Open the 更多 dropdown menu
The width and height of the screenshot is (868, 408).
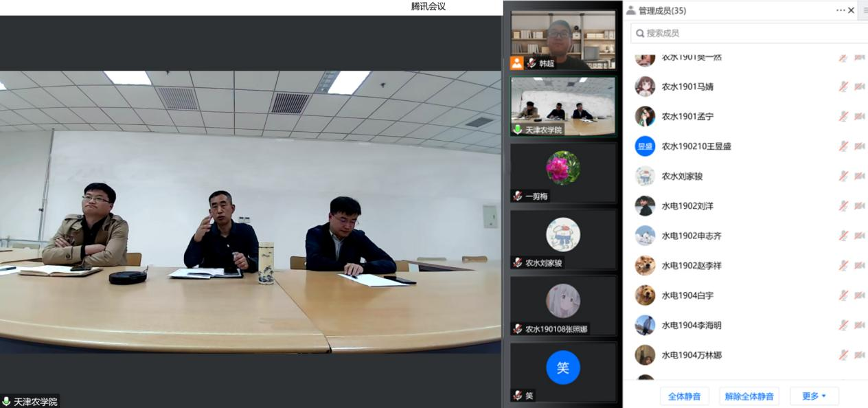click(814, 396)
